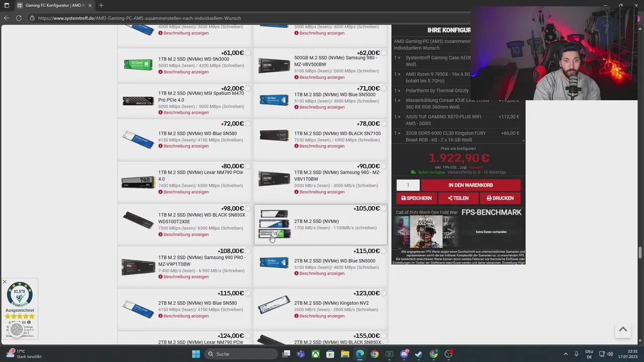Show description of WD BLACK SN7100

pos(319,146)
